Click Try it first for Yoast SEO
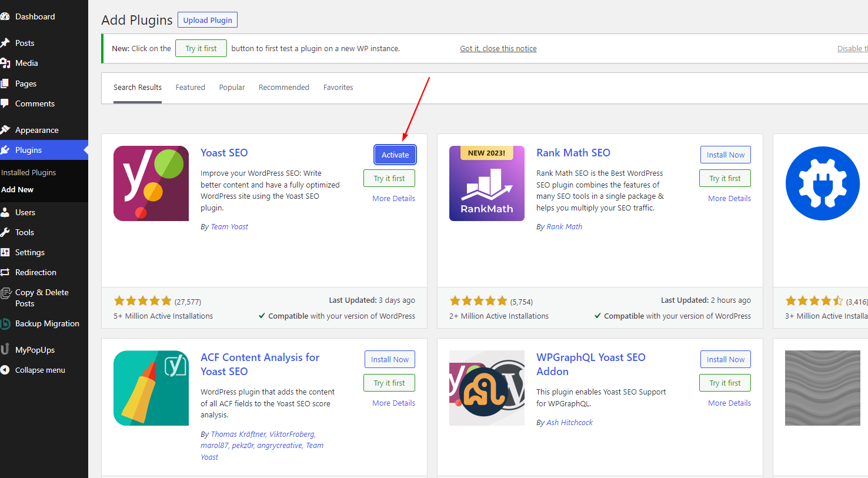 389,178
